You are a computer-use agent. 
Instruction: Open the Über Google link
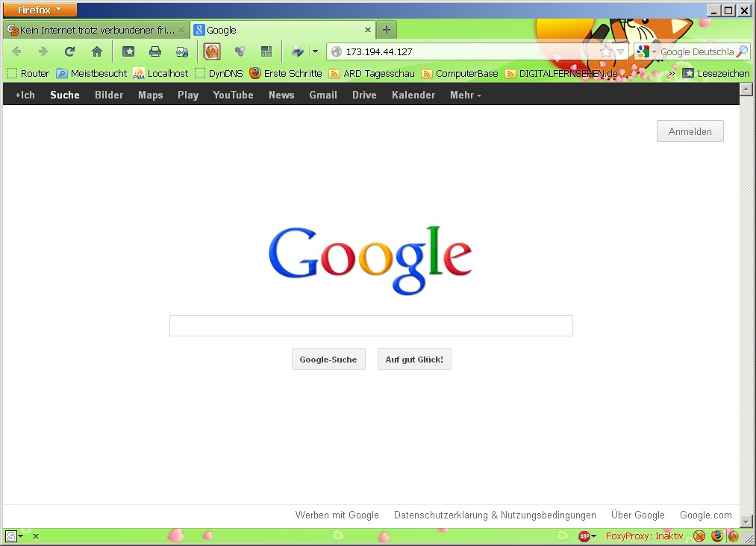(638, 515)
